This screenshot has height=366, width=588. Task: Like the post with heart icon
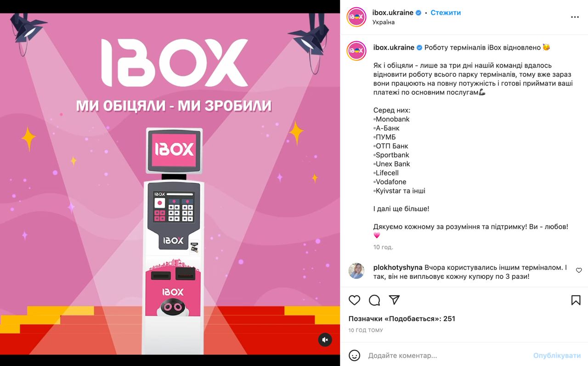click(354, 300)
